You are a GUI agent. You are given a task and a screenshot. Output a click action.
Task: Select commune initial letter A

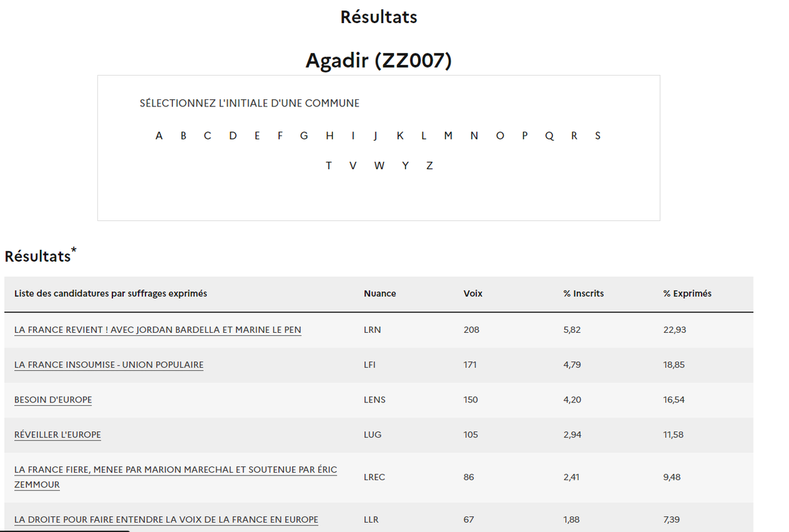(159, 136)
